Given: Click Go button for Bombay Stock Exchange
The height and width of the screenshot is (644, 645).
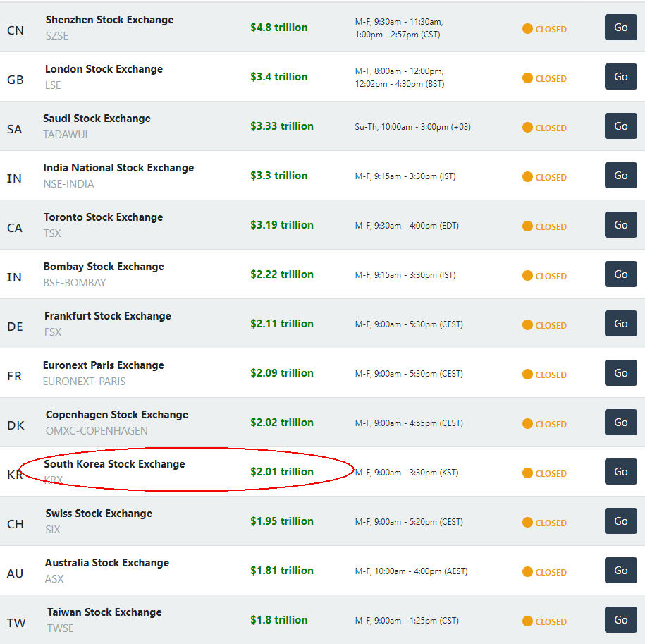Looking at the screenshot, I should click(x=620, y=274).
